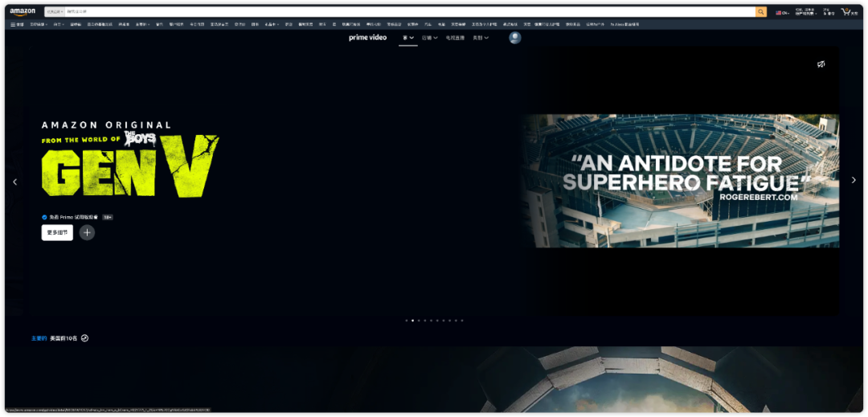Screen dimensions: 868x417
Task: Click the Gen V stadium trailer preview
Action: (x=679, y=181)
